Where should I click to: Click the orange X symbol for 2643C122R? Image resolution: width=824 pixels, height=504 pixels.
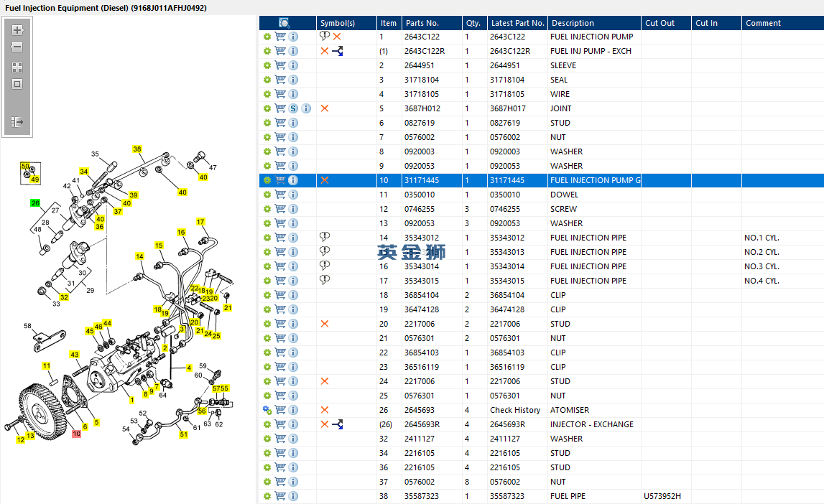(325, 51)
